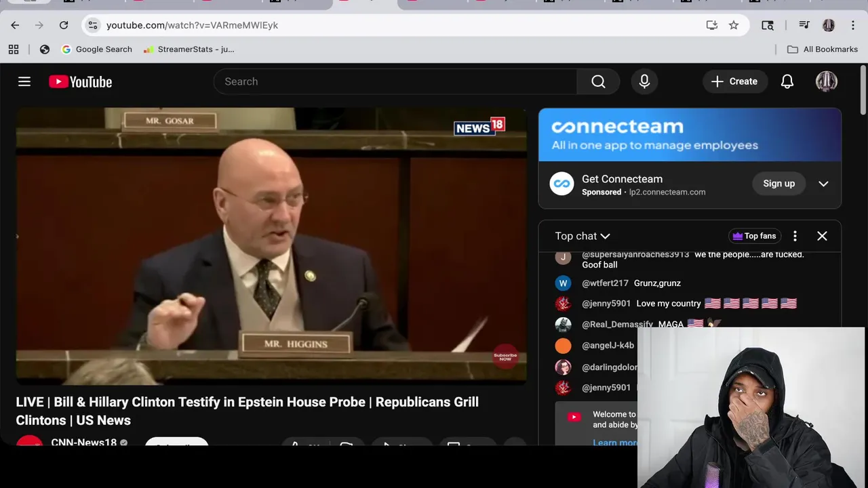Click the browser forward arrow

point(39,25)
